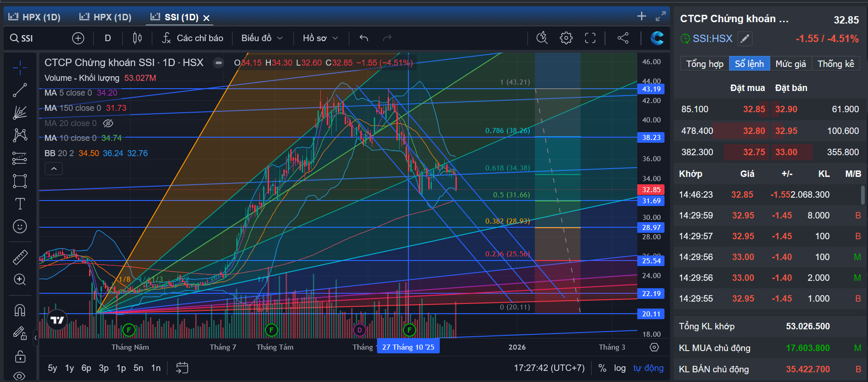
Task: Expand the Biểu đồ dropdown
Action: pyautogui.click(x=262, y=38)
